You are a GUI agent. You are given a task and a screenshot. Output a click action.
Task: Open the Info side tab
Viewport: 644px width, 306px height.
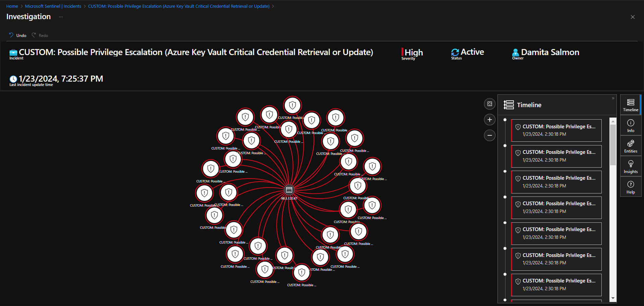click(x=631, y=126)
